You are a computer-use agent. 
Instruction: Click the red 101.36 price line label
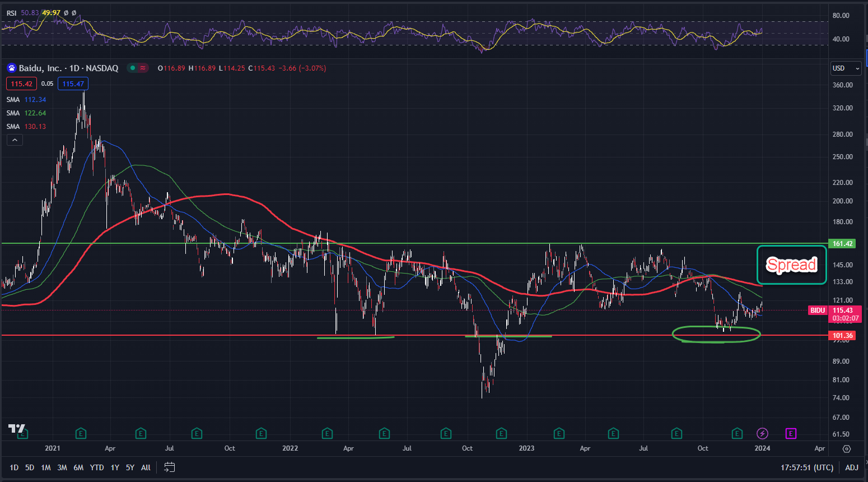(842, 336)
